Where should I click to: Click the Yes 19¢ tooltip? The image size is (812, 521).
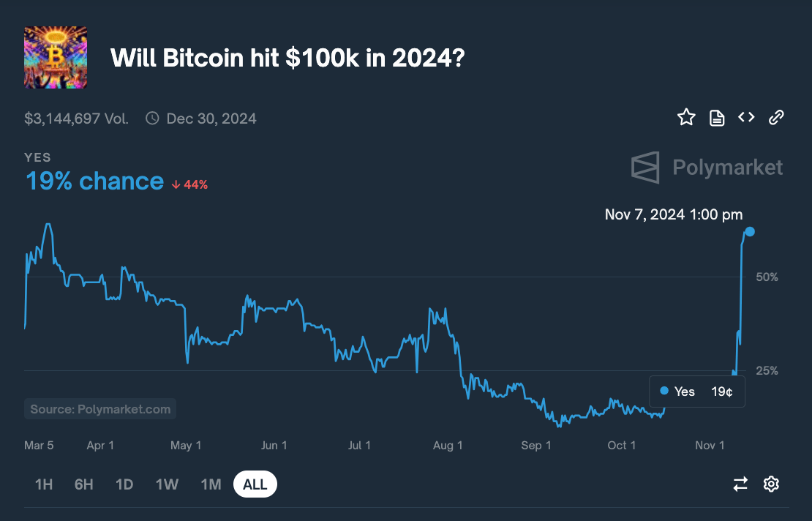[697, 391]
